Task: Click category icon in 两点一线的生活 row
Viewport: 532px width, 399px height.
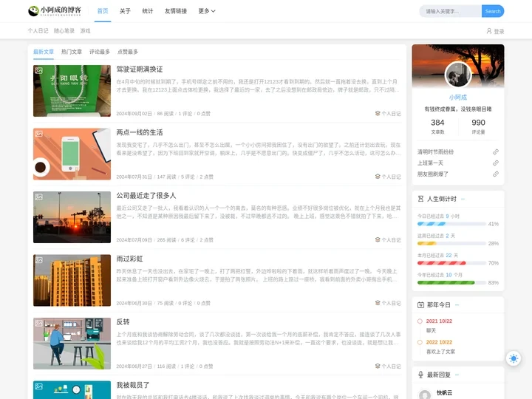Action: [378, 177]
